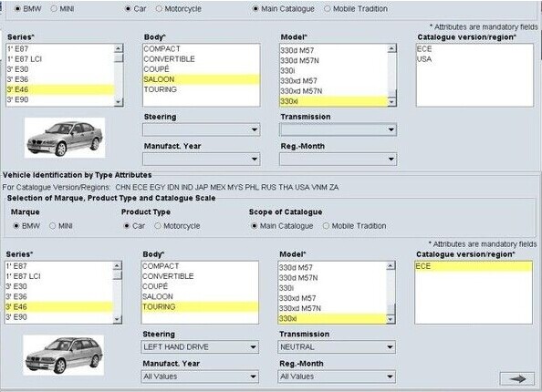
Task: Select COUPÉ in upper Body list
Action: point(201,69)
